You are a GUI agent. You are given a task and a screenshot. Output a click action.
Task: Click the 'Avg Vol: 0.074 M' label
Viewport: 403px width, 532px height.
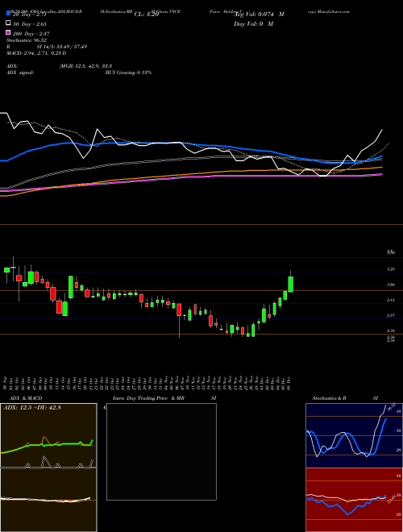259,15
